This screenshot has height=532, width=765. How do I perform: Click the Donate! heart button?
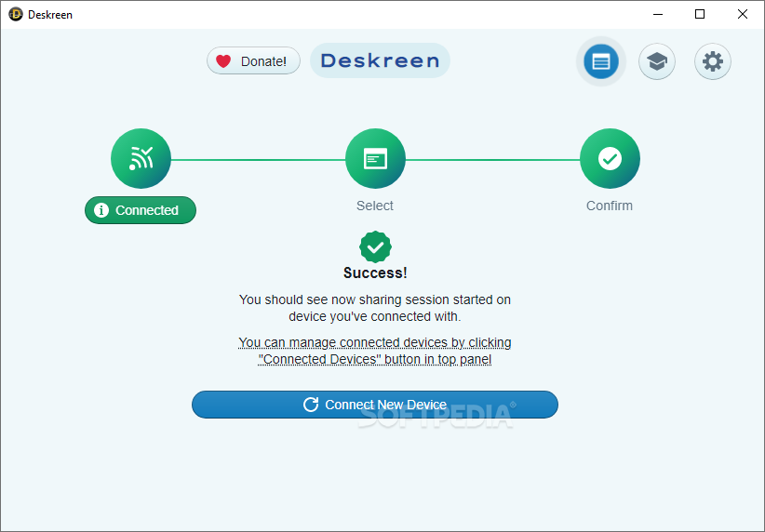click(x=253, y=61)
